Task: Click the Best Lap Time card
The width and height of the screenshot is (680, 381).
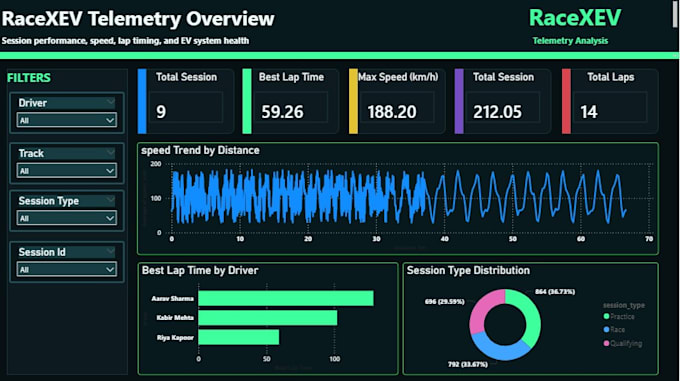Action: (291, 101)
